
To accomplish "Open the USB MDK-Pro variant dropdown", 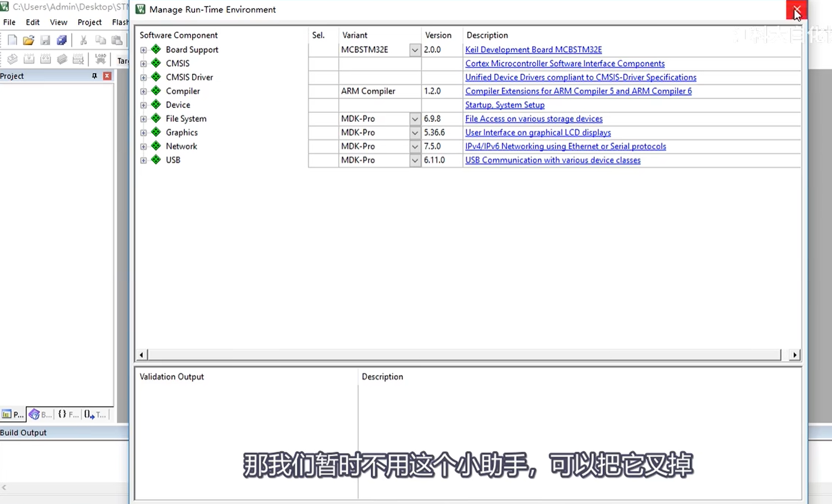I will tap(415, 160).
